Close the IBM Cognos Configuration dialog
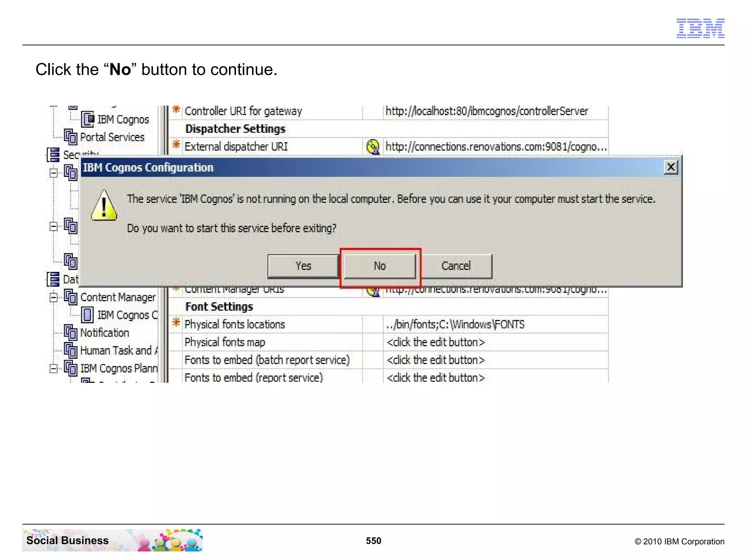Image resolution: width=747 pixels, height=560 pixels. click(670, 167)
